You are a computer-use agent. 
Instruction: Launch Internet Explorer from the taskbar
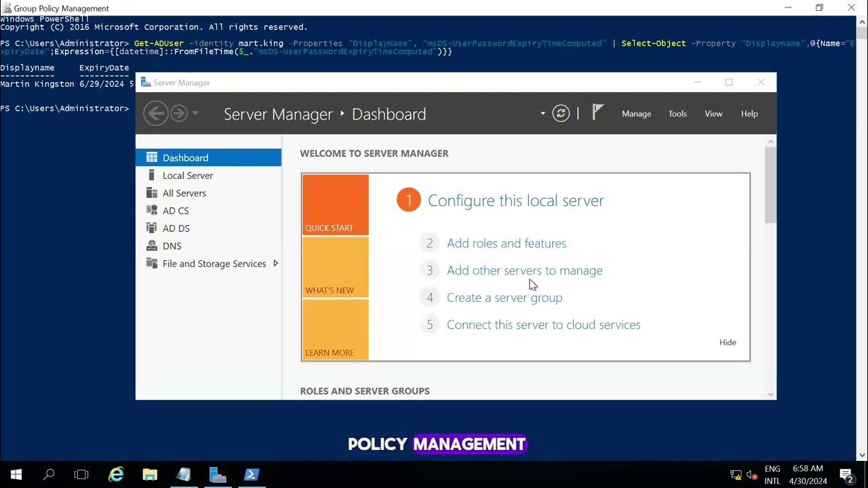click(x=116, y=474)
